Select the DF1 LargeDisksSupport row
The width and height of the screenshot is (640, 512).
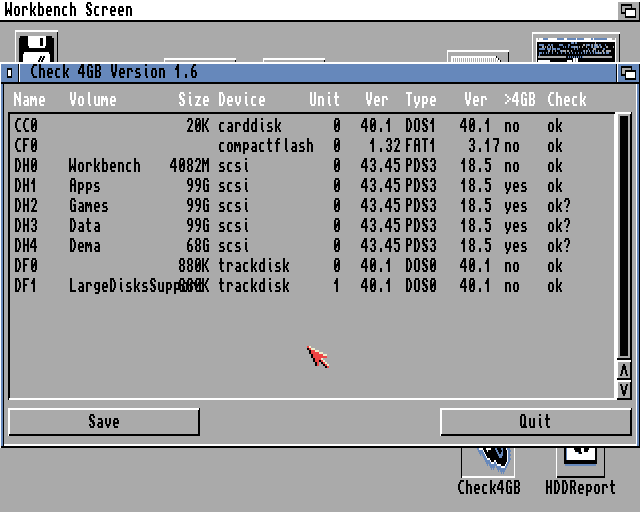[x=300, y=286]
